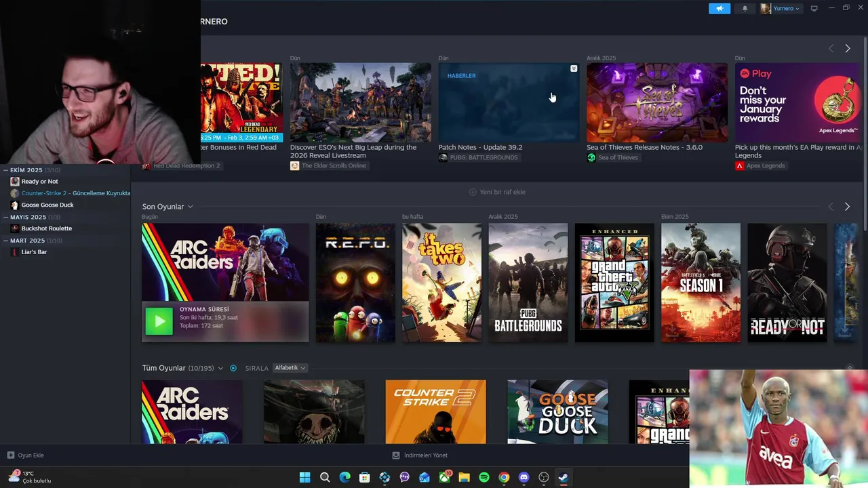Go to previous page of Son Oyunlar
This screenshot has width=868, height=488.
coord(831,206)
